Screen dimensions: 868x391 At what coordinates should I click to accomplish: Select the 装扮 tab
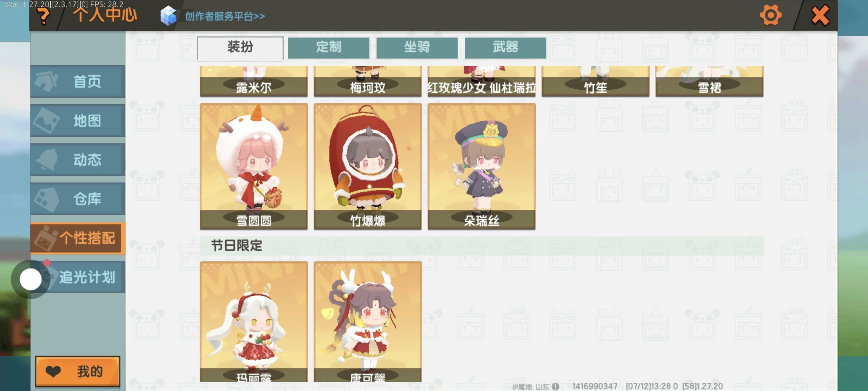240,48
